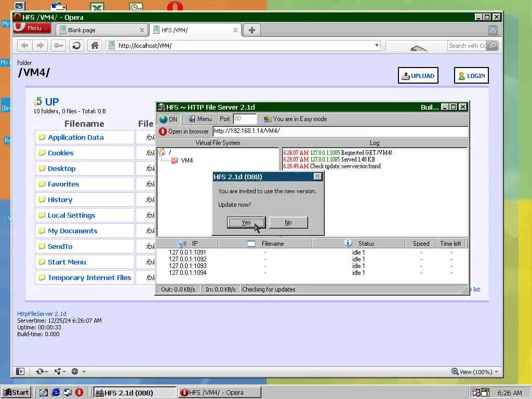Select the connection row 127.0.0.1:1091
The width and height of the screenshot is (532, 399).
pos(312,252)
